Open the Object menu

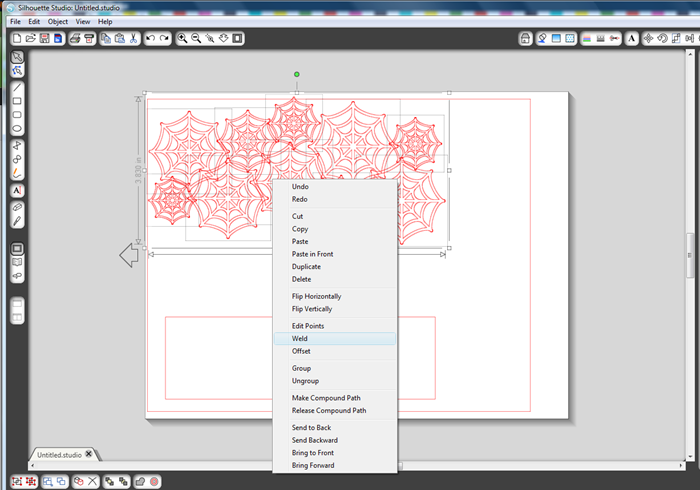58,21
